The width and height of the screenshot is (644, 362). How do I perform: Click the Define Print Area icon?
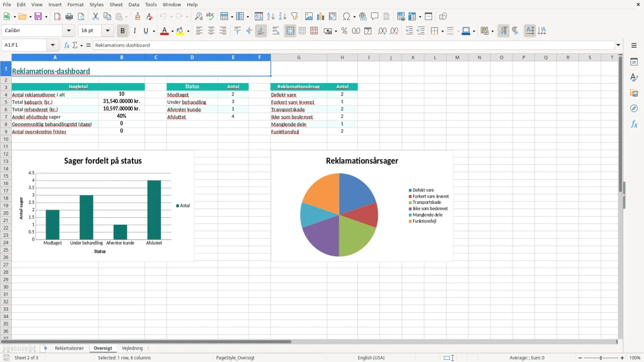click(401, 17)
